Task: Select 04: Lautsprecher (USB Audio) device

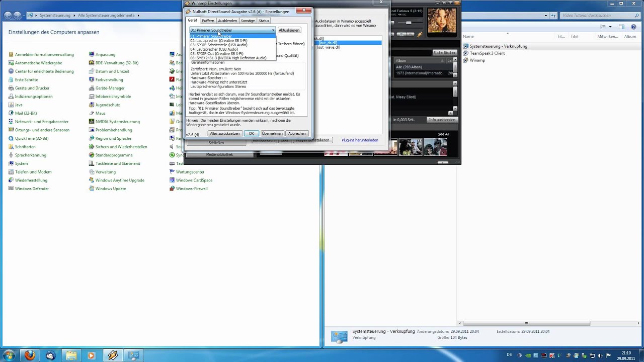Action: (x=232, y=49)
